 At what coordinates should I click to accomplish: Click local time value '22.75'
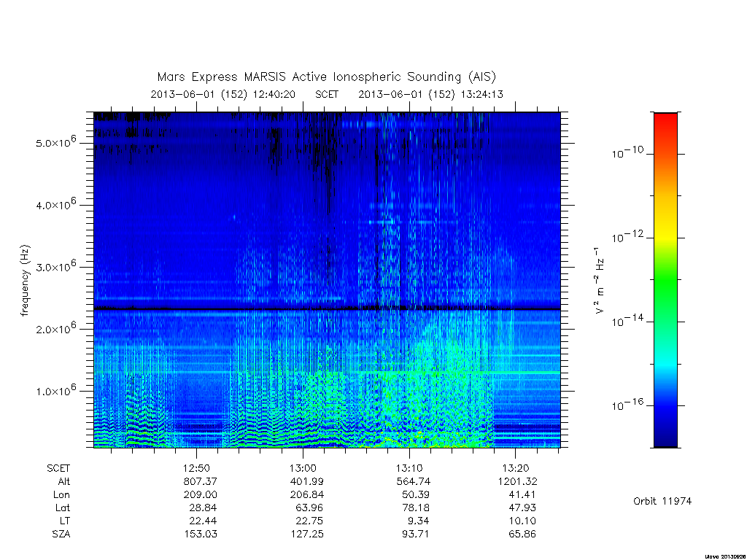tap(309, 521)
